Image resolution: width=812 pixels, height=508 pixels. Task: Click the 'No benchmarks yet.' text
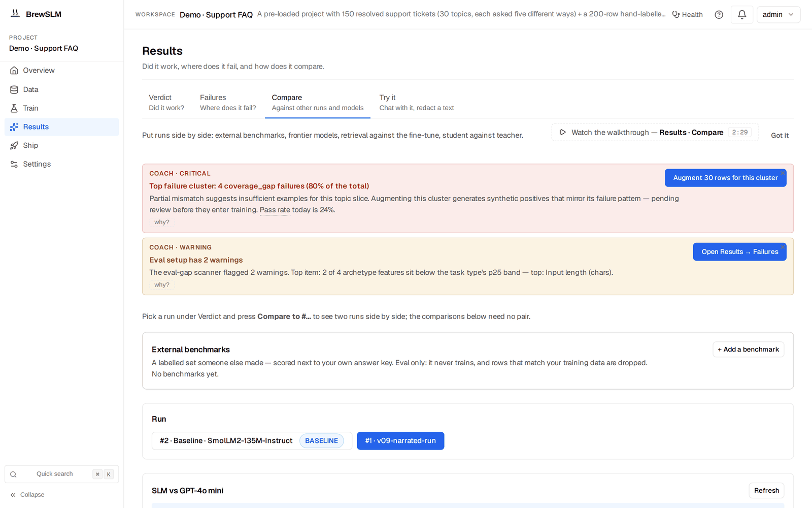[x=185, y=374]
